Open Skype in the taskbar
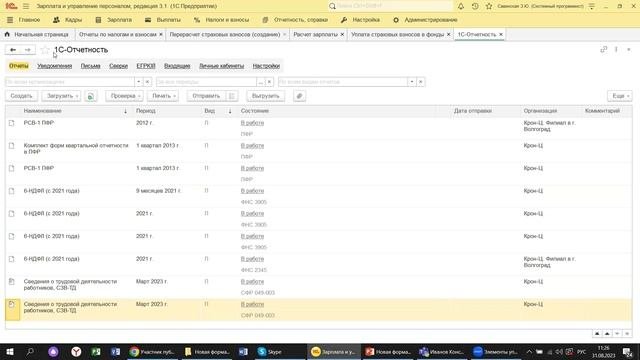 (x=270, y=351)
